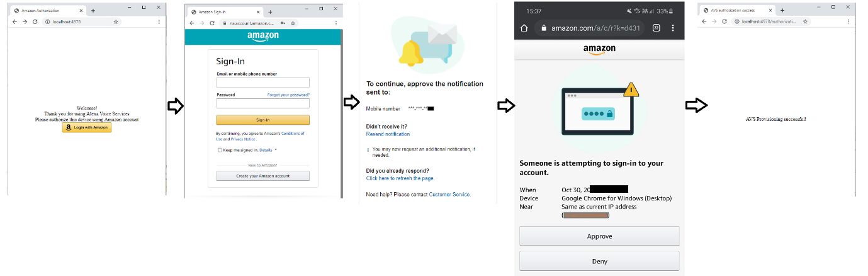868x276 pixels.
Task: Go forward in Amazon Authorization window
Action: coord(25,21)
